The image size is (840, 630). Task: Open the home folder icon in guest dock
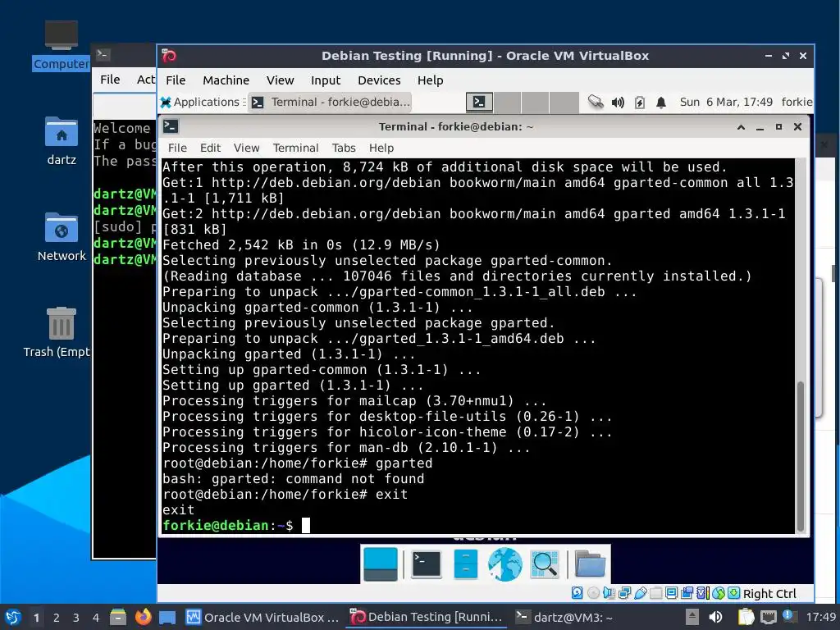(x=590, y=564)
